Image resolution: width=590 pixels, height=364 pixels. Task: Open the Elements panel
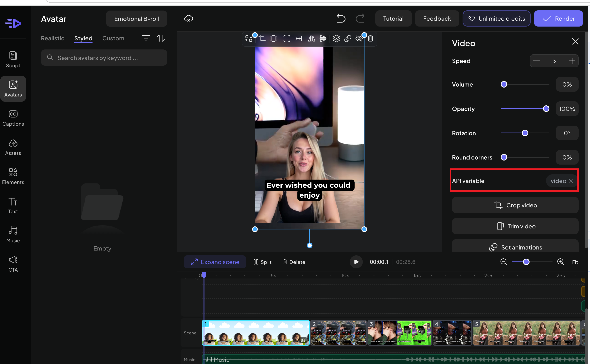13,176
